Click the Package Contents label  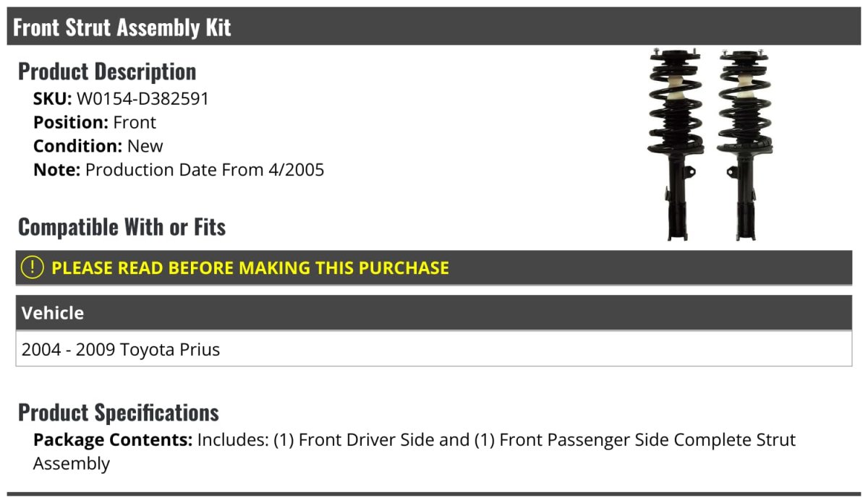pos(113,440)
